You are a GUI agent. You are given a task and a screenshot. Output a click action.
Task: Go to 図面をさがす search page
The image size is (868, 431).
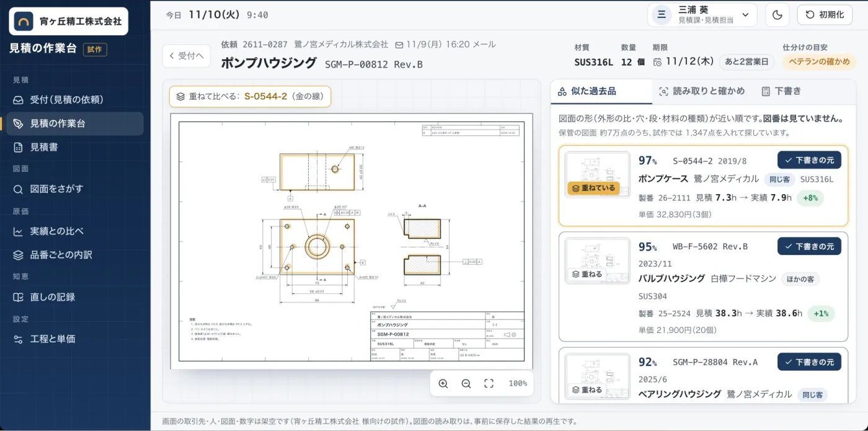point(75,189)
